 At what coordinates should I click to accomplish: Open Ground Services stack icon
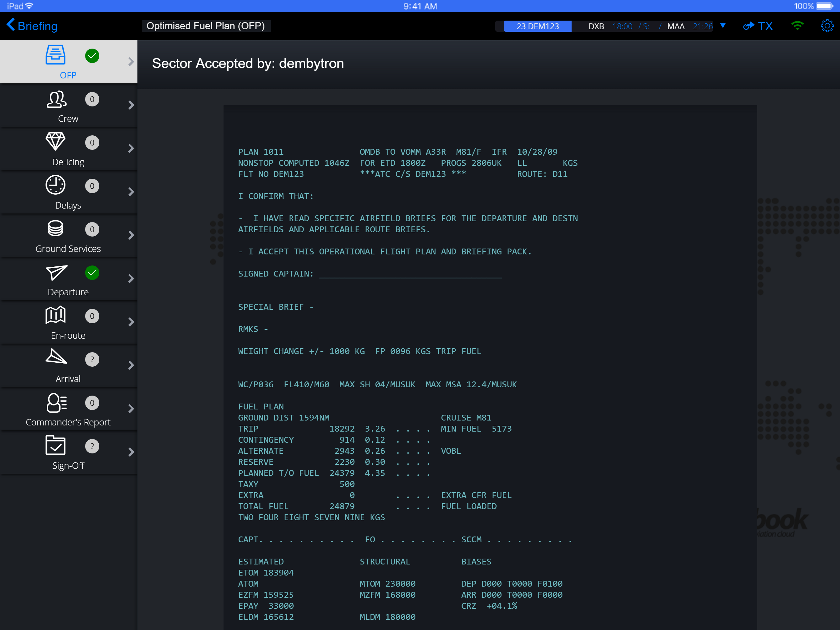(55, 228)
